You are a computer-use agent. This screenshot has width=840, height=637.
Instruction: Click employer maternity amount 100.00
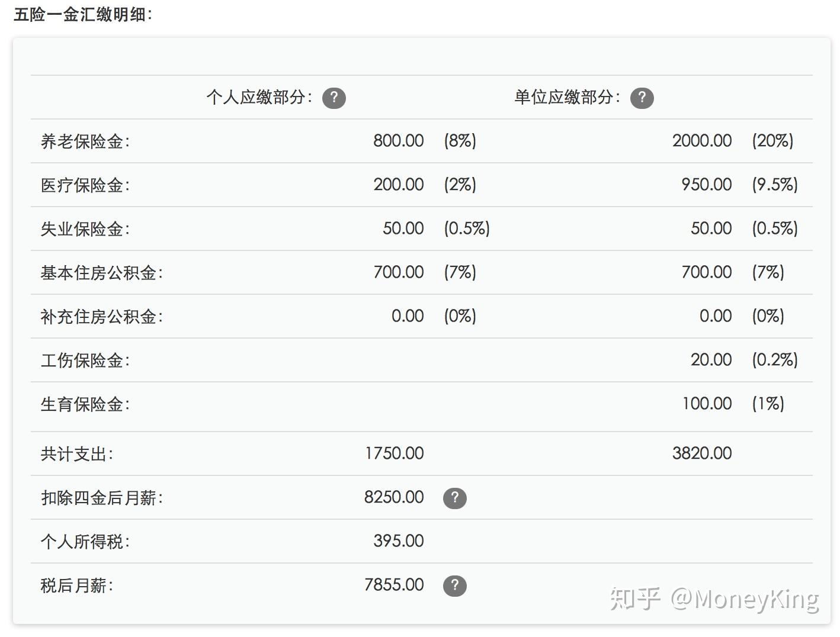(707, 404)
